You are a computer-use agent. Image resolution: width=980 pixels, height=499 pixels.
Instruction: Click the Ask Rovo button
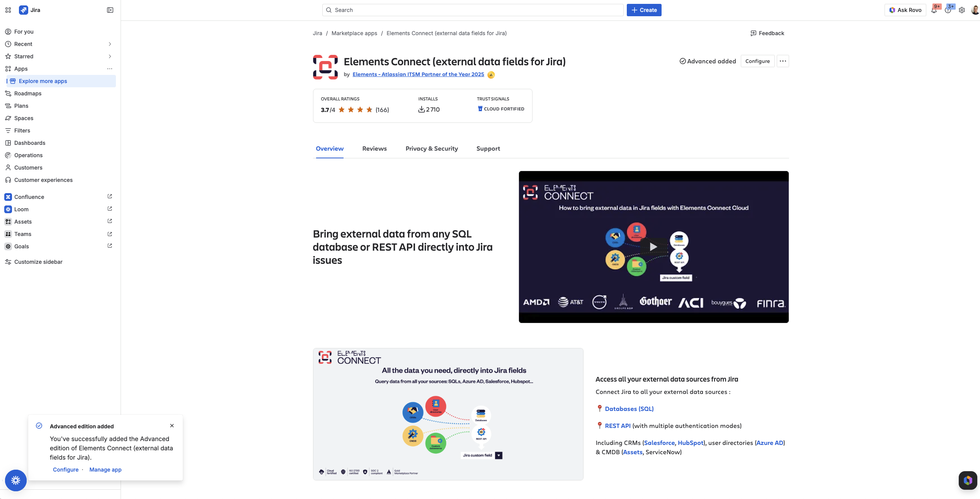click(x=905, y=10)
